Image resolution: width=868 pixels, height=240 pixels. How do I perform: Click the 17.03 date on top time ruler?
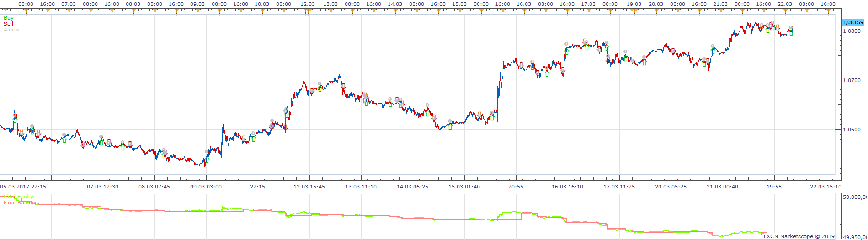click(x=588, y=4)
